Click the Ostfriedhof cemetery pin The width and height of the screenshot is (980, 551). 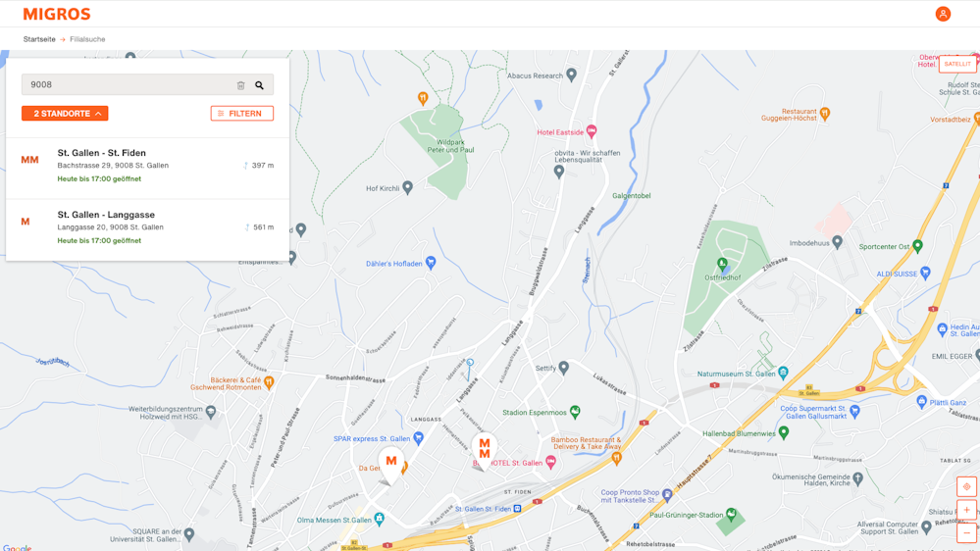point(722,264)
